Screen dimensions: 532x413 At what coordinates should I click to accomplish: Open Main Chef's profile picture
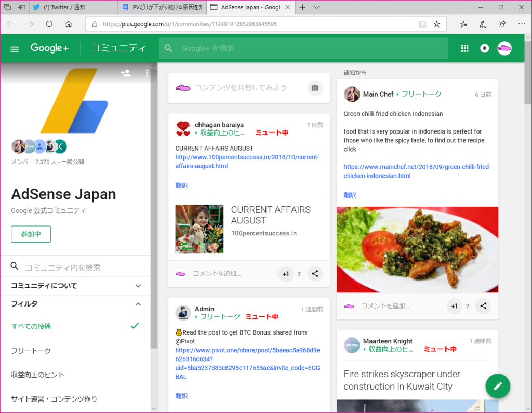[x=352, y=94]
